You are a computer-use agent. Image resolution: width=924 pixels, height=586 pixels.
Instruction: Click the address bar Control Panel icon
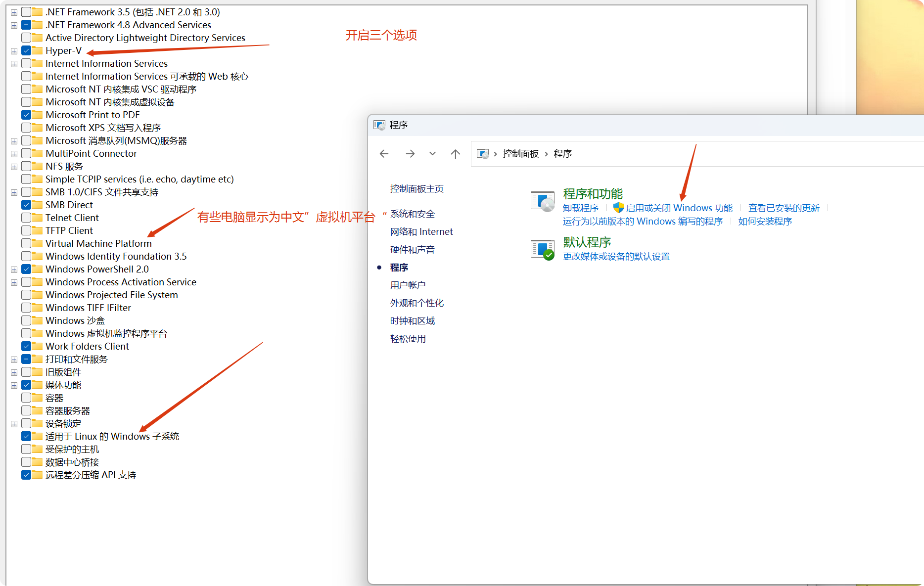[x=483, y=154]
